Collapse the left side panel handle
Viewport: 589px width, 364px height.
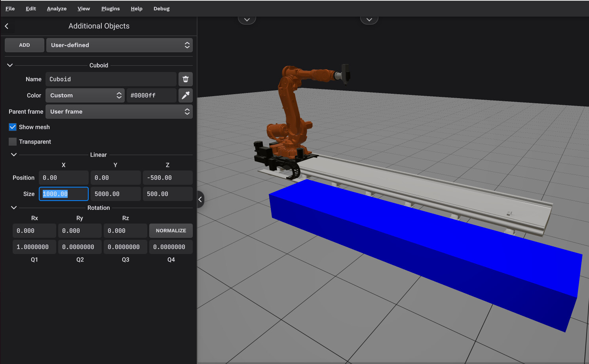tap(200, 199)
